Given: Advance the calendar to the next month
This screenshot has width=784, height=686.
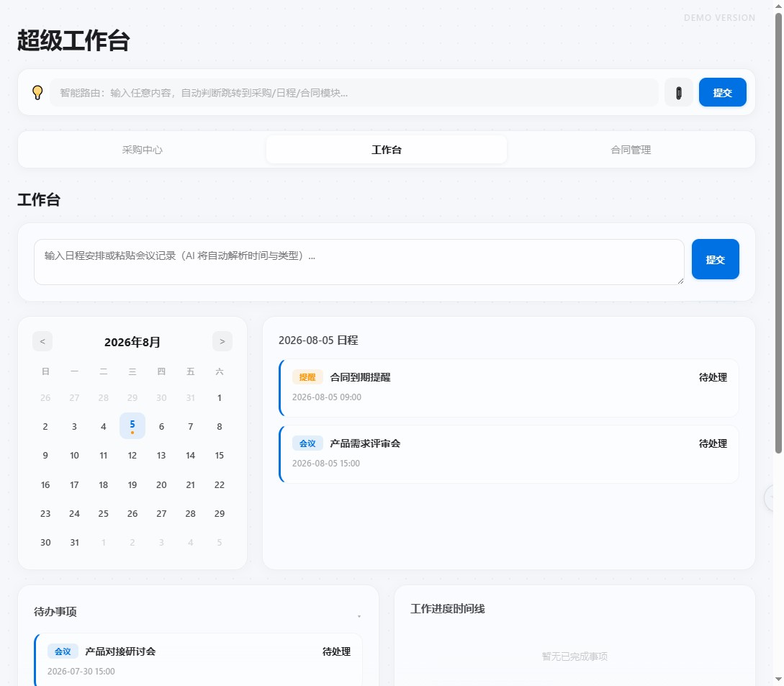Looking at the screenshot, I should pyautogui.click(x=222, y=341).
